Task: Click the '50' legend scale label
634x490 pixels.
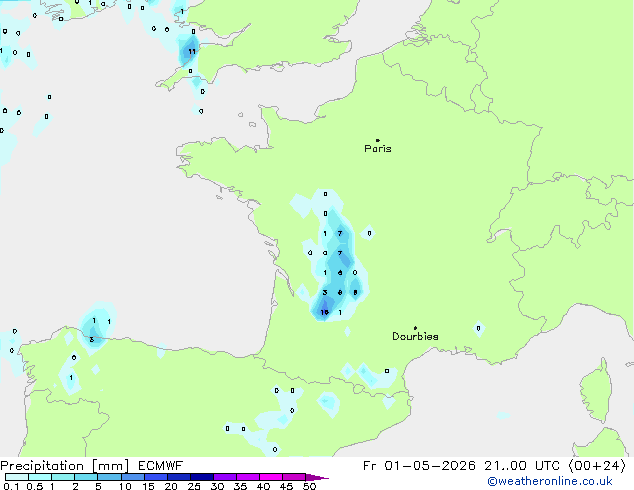Action: (x=309, y=486)
